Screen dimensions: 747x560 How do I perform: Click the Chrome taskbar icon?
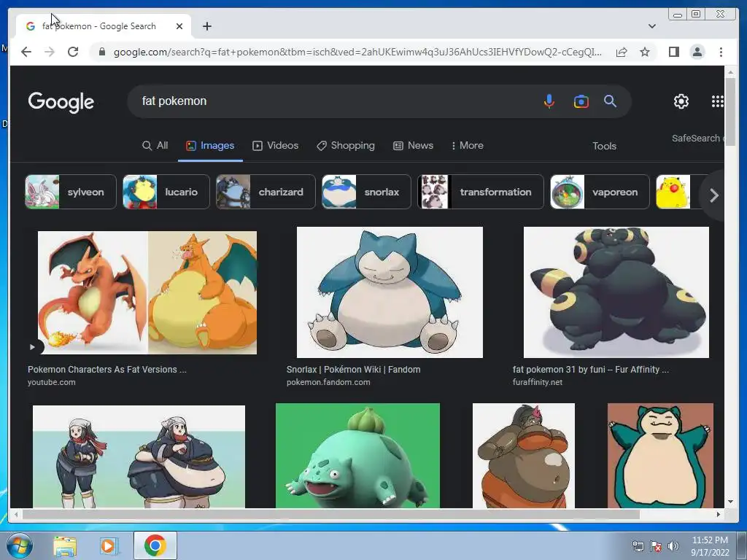click(x=155, y=545)
